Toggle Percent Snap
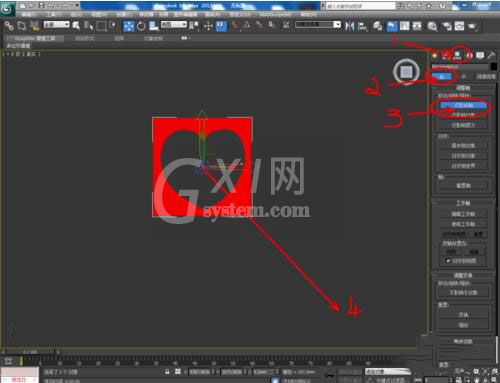This screenshot has height=383, width=500. pos(260,25)
